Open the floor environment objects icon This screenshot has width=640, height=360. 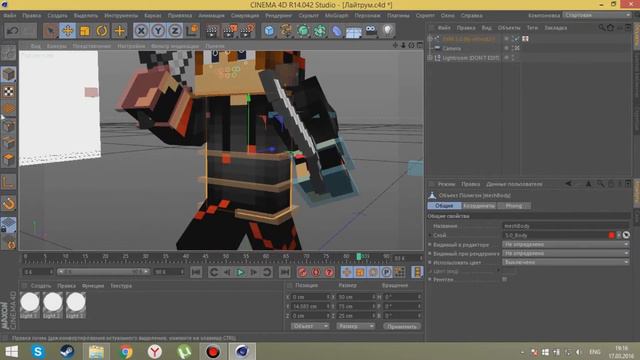coord(353,31)
